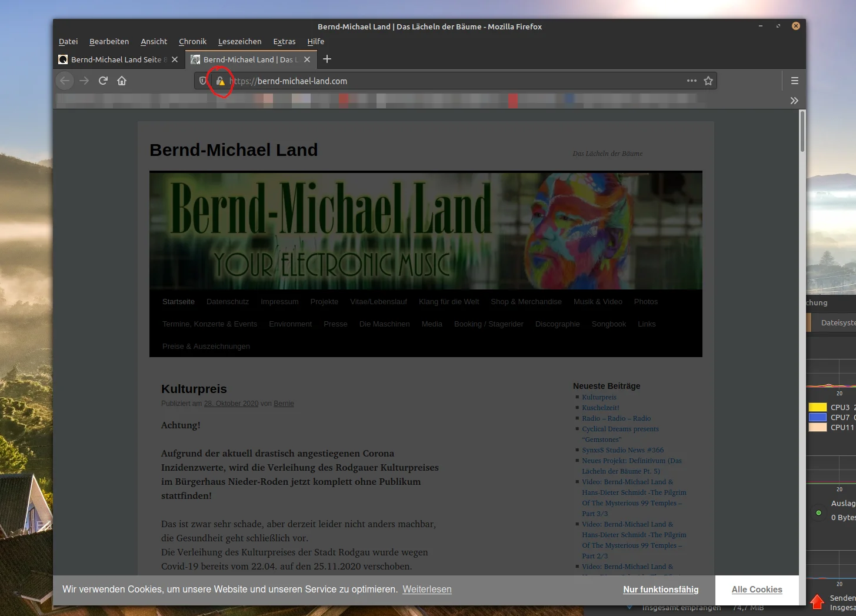Open the Chronik menu
Screen dimensions: 856x616
(192, 42)
